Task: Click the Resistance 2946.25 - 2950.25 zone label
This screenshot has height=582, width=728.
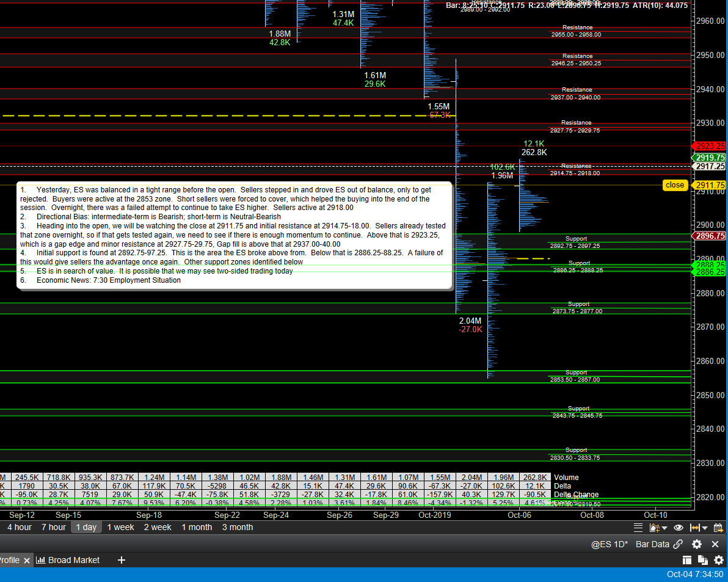Action: click(576, 59)
